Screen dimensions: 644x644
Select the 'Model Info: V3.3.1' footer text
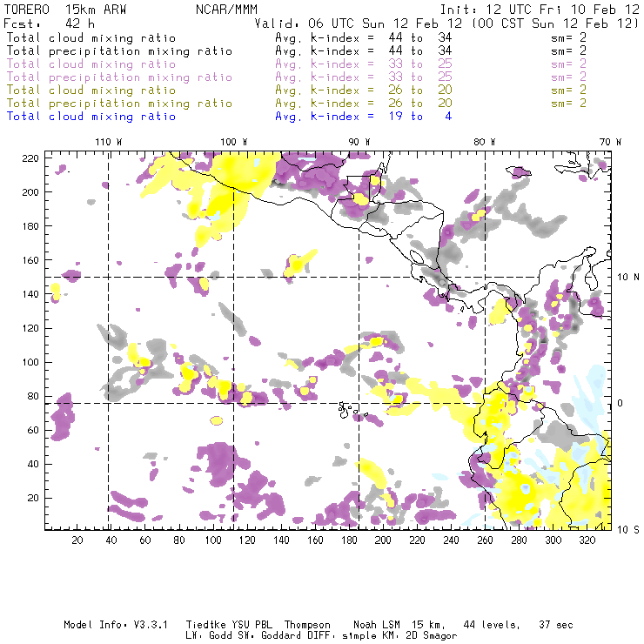tap(116, 625)
